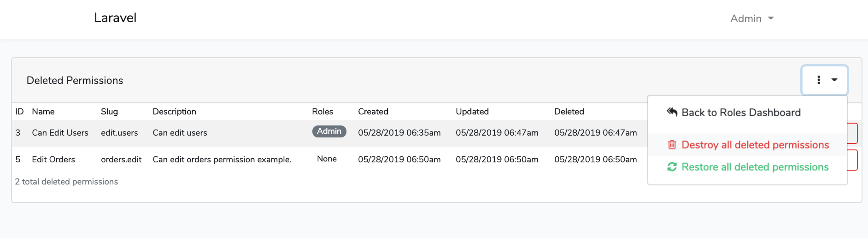
Task: Select the orders.edit slug cell
Action: [121, 160]
